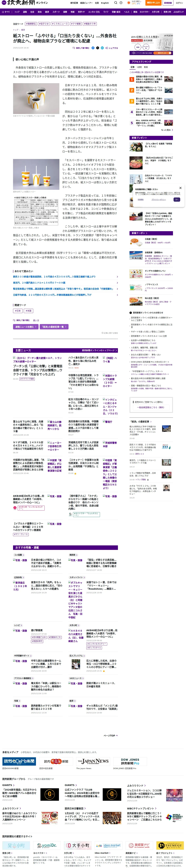
Task: Select the 記事 ranking tab
Action: click(133, 67)
